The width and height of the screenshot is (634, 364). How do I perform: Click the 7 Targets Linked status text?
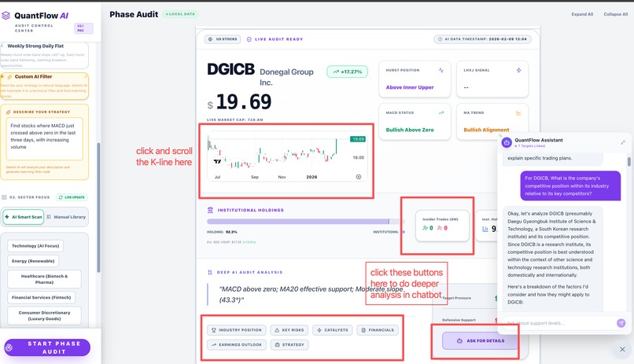click(x=529, y=146)
